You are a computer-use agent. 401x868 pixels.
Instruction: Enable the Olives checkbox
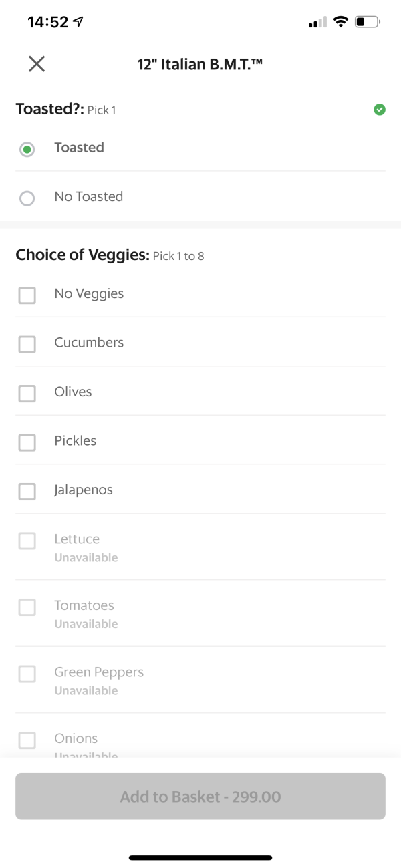27,394
